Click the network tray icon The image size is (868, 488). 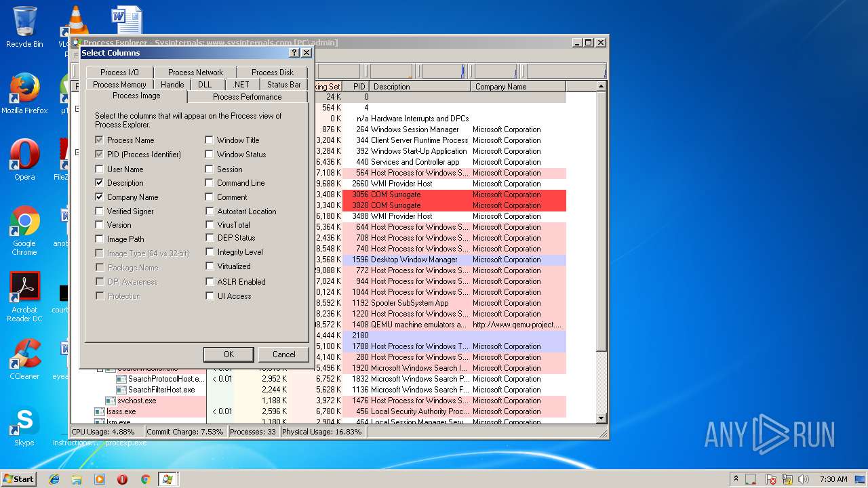(788, 479)
